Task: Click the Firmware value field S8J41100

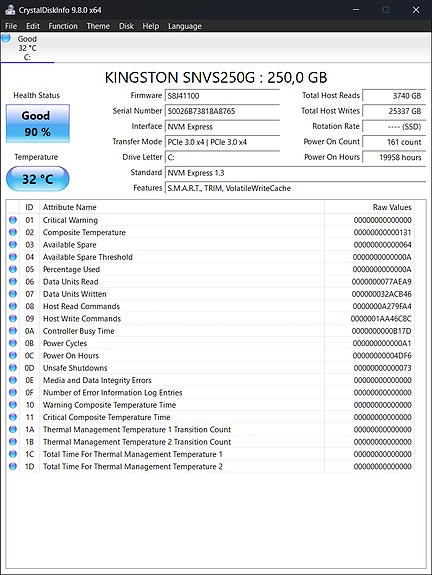Action: pos(222,96)
